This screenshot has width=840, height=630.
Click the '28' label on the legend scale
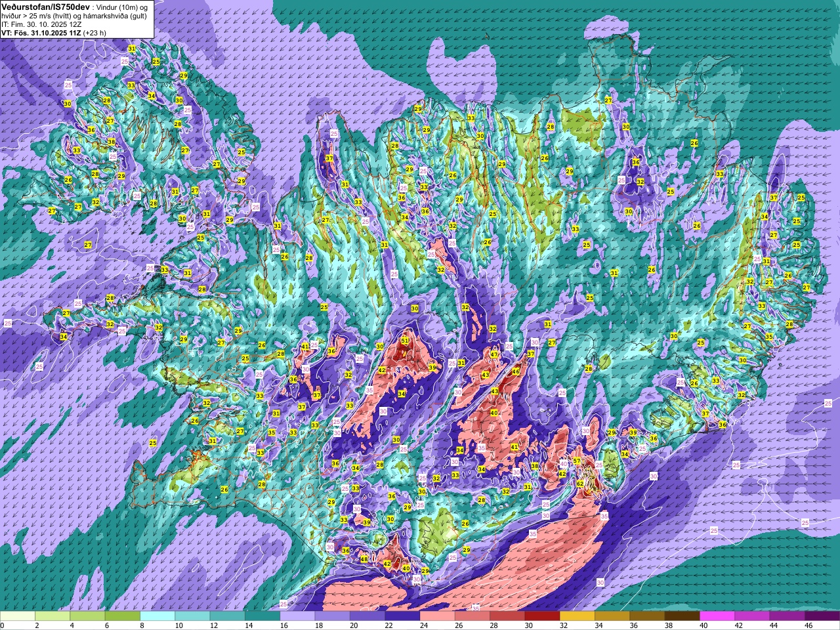[493, 625]
